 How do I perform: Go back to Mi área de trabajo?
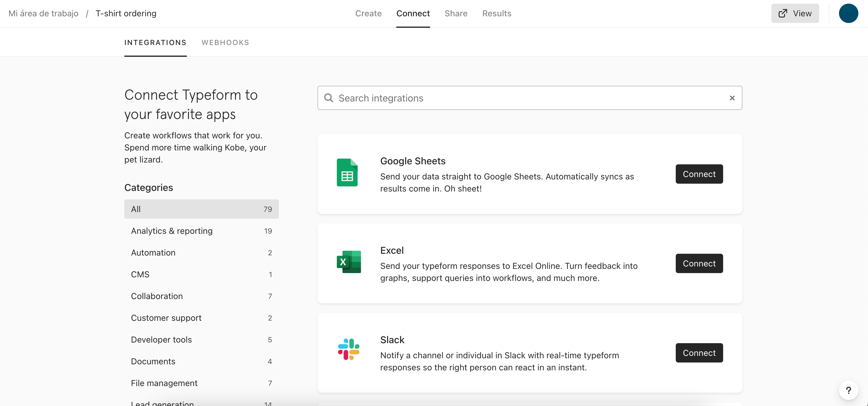(43, 13)
